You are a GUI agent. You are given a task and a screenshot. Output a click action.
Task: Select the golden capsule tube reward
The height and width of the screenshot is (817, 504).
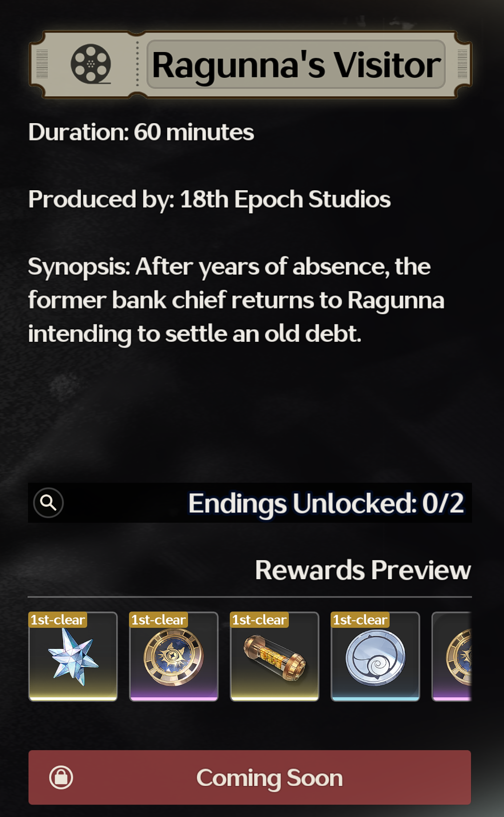click(x=275, y=657)
